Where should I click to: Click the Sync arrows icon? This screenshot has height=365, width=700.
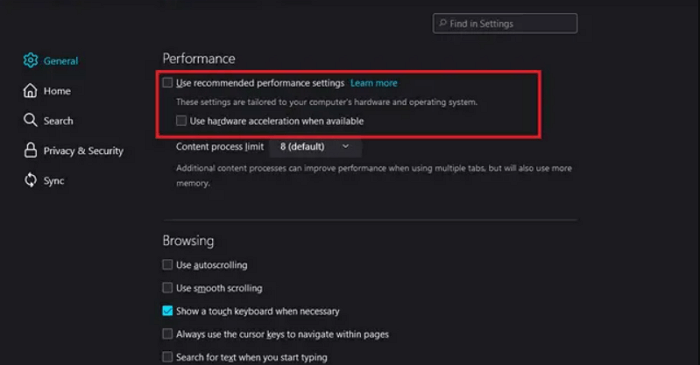pos(30,180)
